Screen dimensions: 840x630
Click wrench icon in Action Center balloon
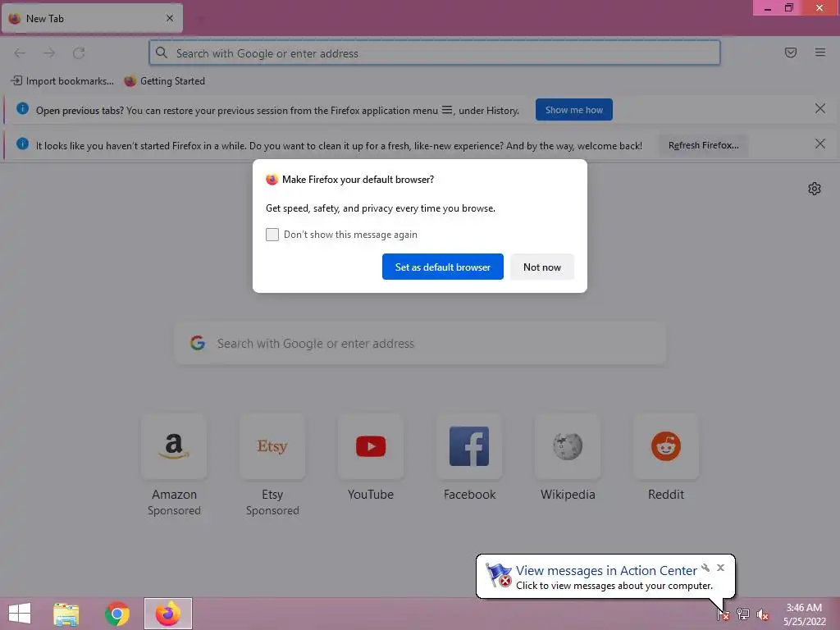(705, 568)
